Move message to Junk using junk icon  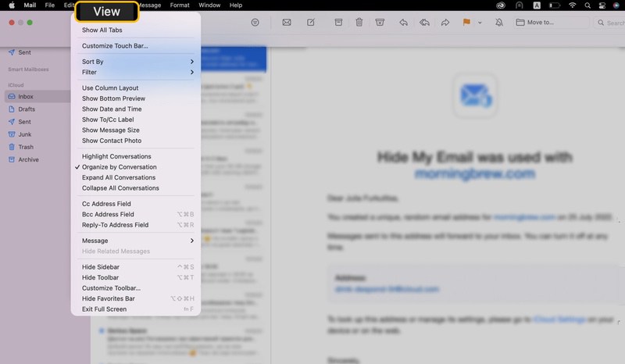[380, 23]
